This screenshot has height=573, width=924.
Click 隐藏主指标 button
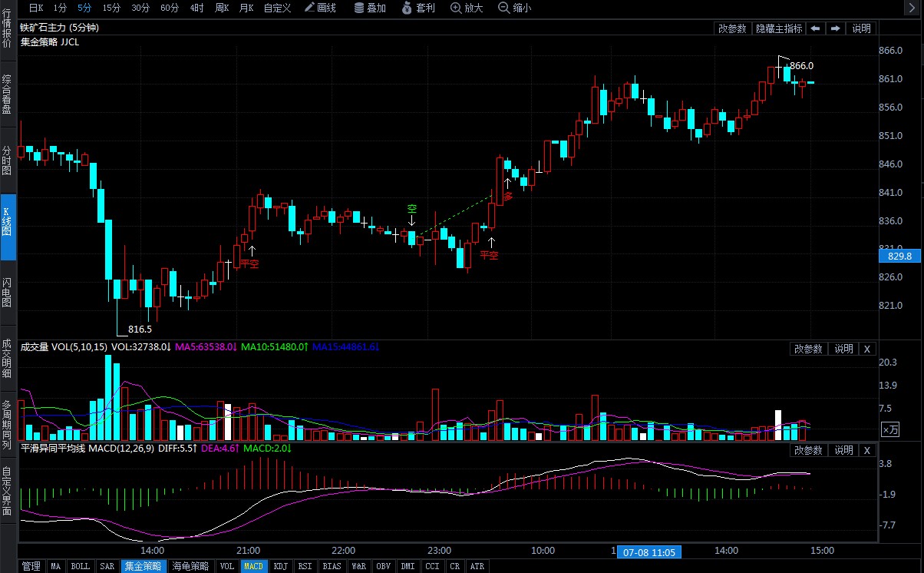779,28
